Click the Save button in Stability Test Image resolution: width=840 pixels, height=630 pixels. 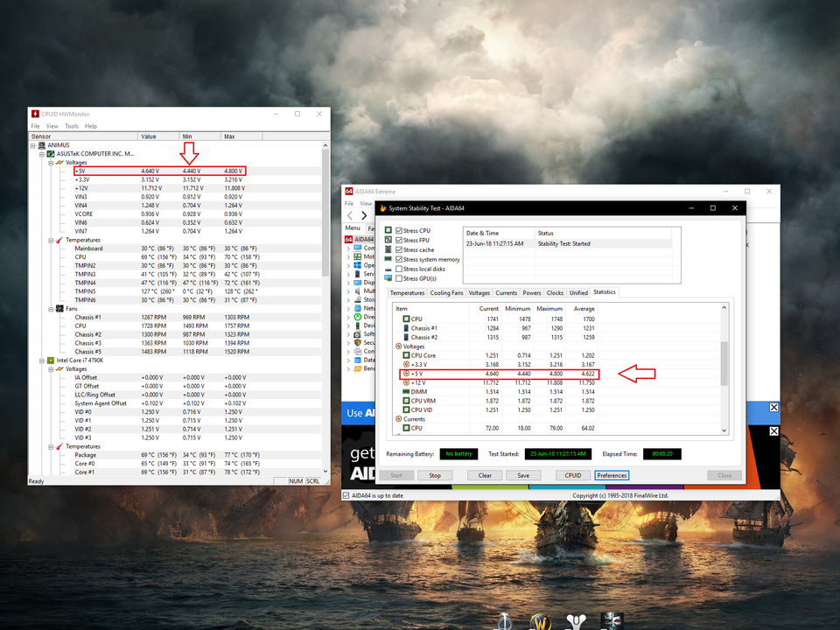pos(523,475)
